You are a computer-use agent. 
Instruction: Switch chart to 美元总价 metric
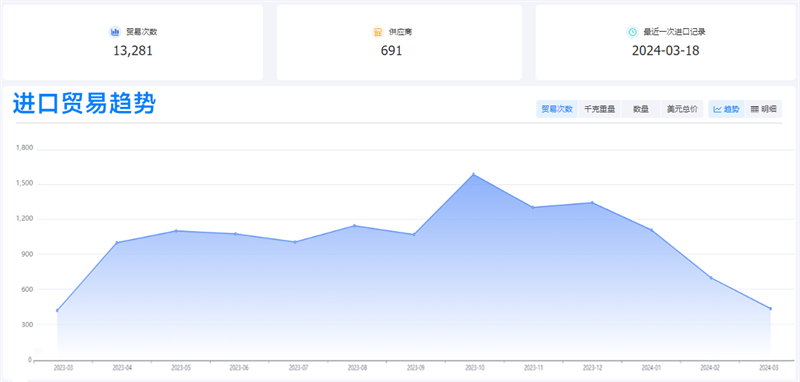coord(683,109)
